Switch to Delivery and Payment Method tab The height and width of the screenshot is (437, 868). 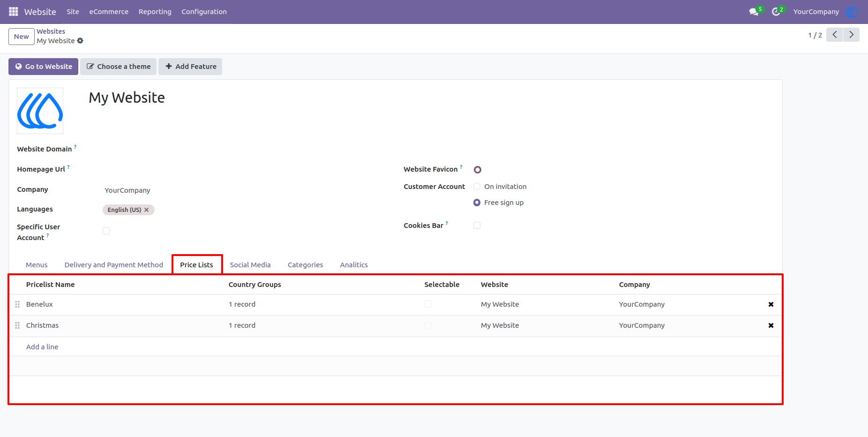pyautogui.click(x=114, y=265)
